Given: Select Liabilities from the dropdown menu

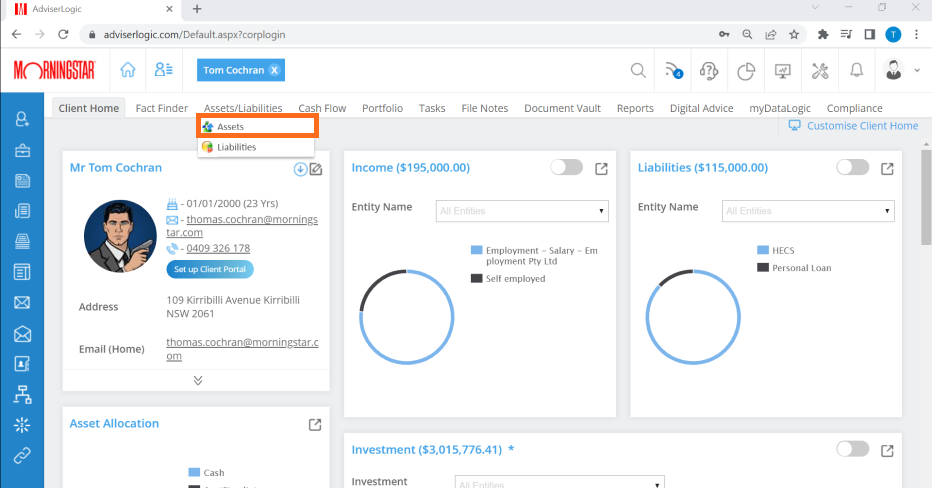Looking at the screenshot, I should coord(256,147).
